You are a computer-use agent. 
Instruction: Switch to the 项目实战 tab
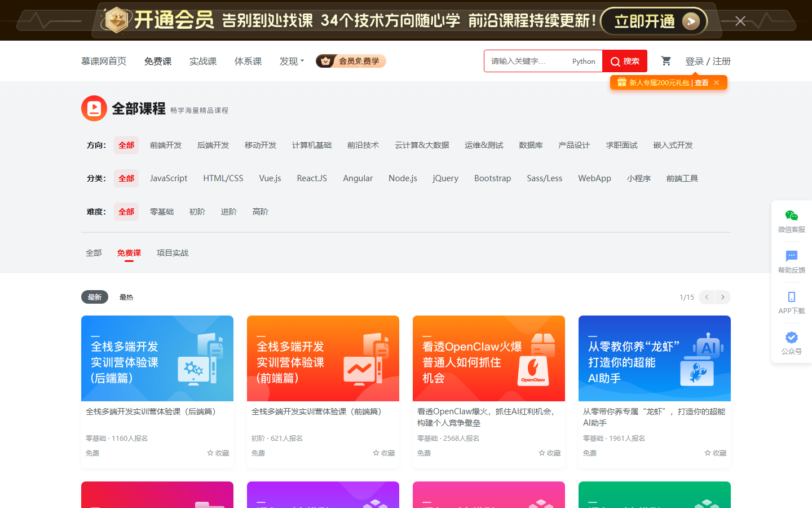pos(173,253)
